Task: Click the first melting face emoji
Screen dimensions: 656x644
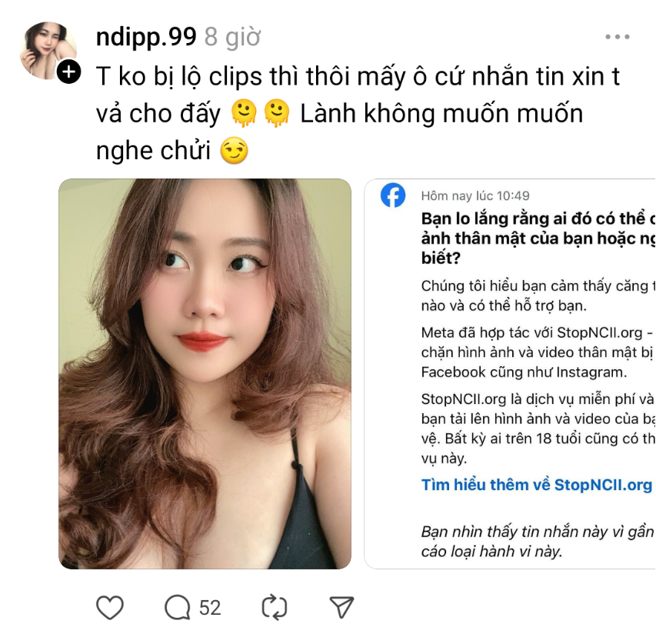Action: [244, 113]
